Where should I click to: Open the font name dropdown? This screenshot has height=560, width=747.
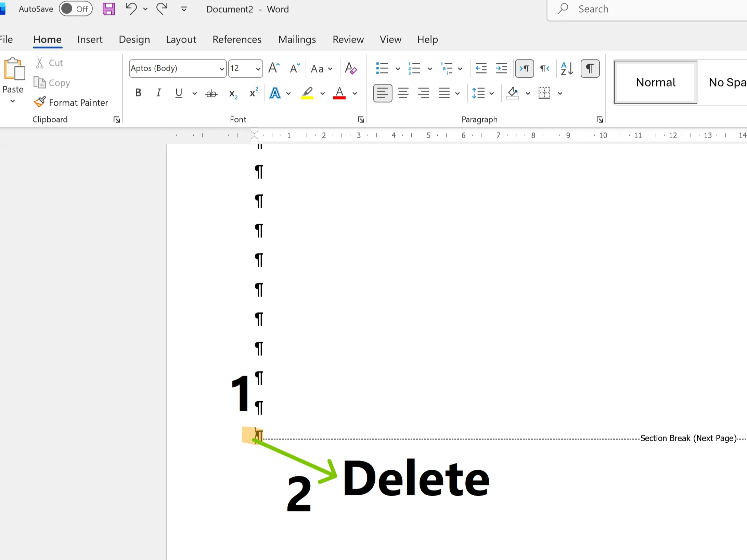point(222,69)
